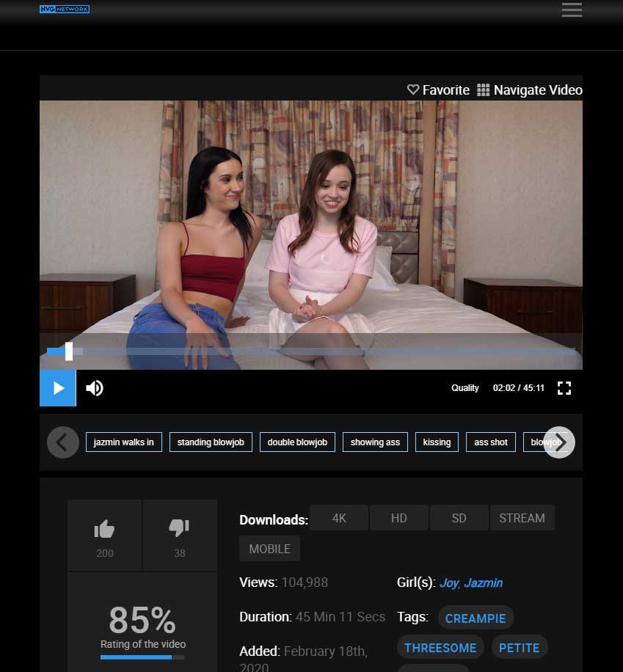Toggle the volume speaker icon

click(x=95, y=388)
